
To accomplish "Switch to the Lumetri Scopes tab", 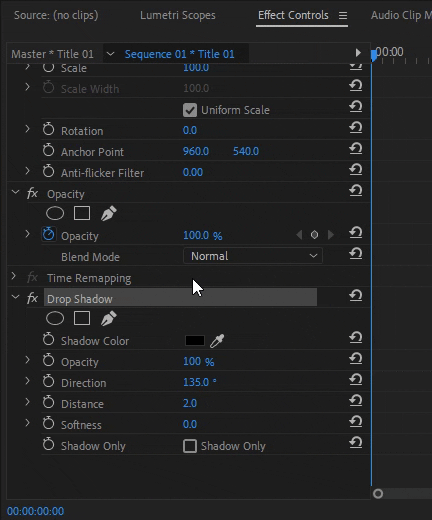I will click(x=178, y=15).
